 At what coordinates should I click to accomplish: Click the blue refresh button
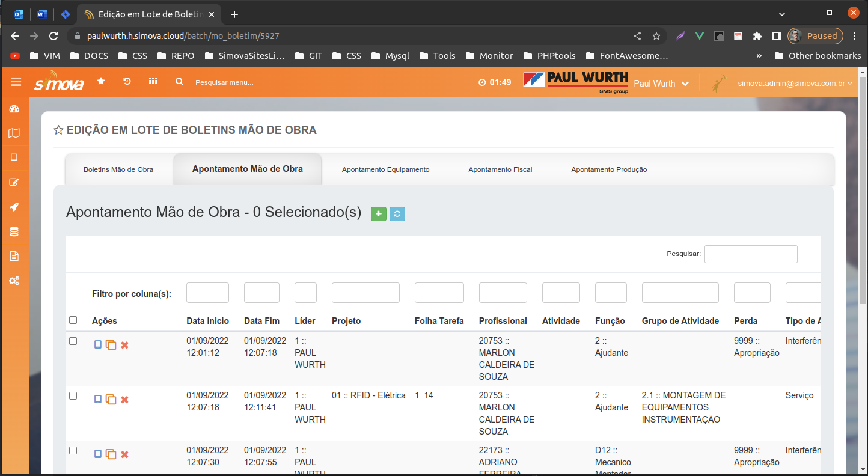click(397, 214)
